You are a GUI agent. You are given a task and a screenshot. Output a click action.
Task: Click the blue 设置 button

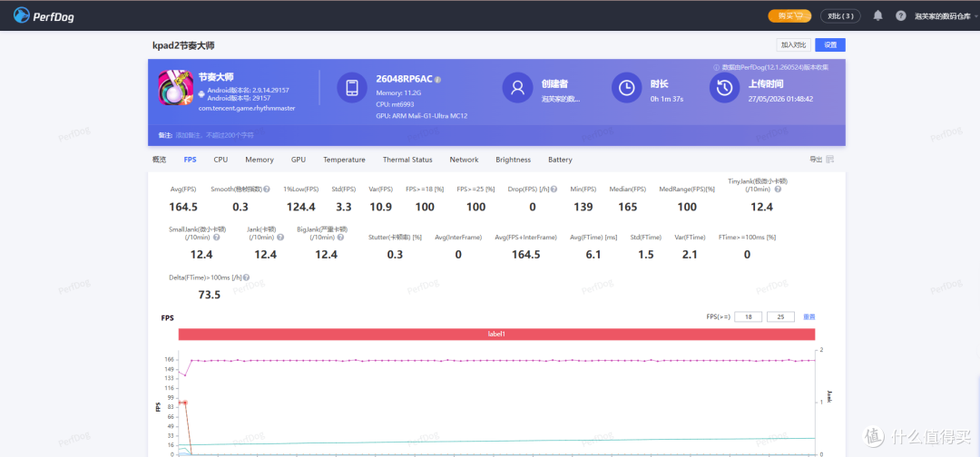(x=830, y=45)
